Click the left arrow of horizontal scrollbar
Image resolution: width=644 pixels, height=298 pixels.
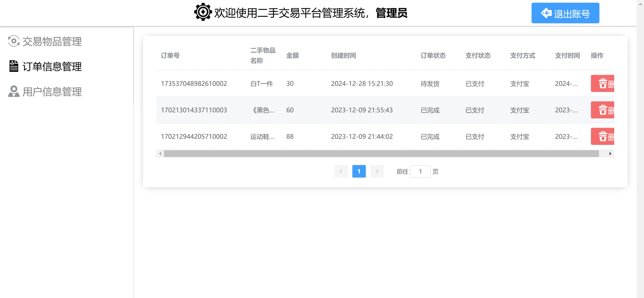160,153
